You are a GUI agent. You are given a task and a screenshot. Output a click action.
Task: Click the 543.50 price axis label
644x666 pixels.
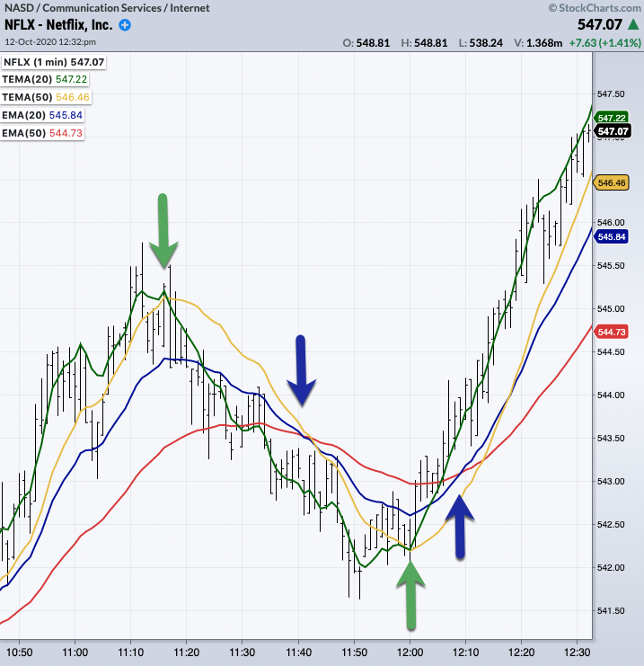tap(611, 438)
